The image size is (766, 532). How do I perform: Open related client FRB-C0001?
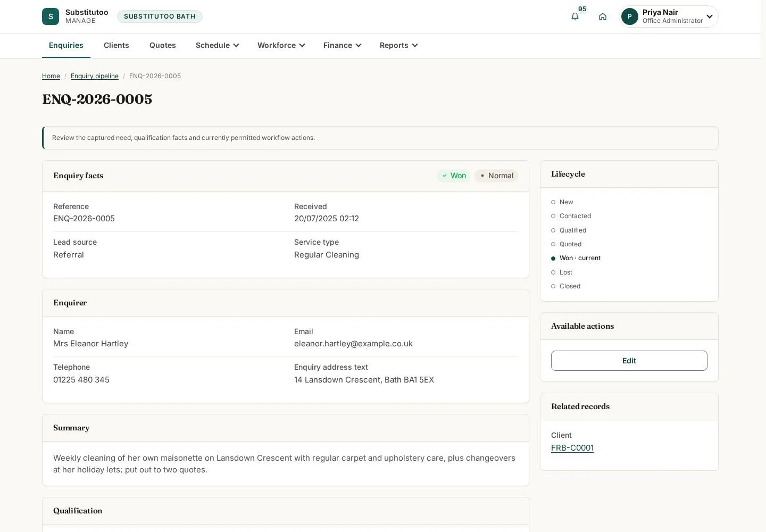point(572,448)
